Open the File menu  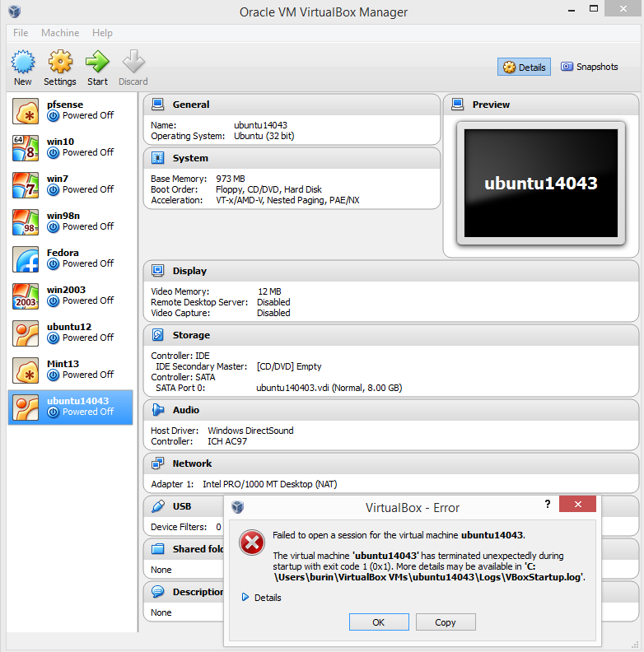click(x=21, y=33)
